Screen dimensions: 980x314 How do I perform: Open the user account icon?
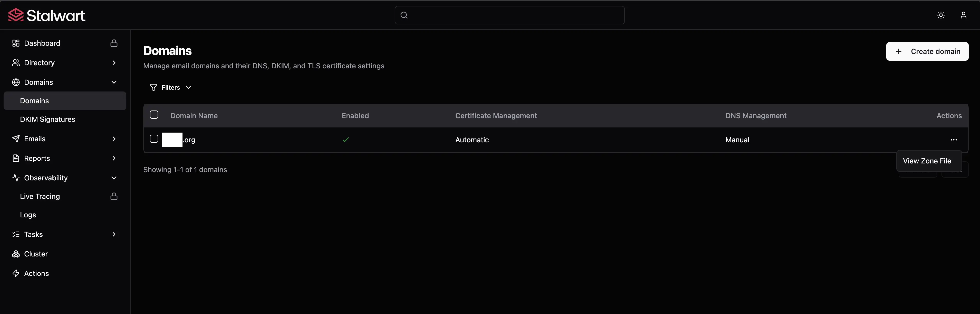[x=963, y=15]
